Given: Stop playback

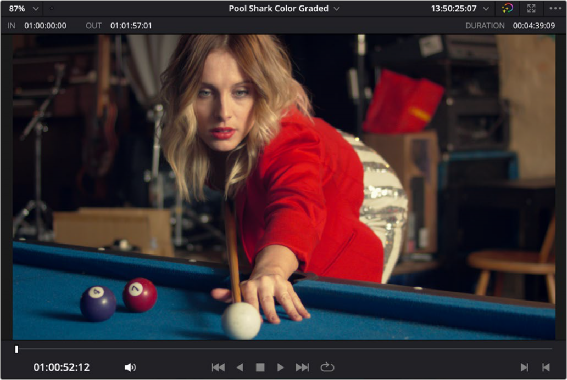Looking at the screenshot, I should coord(260,367).
